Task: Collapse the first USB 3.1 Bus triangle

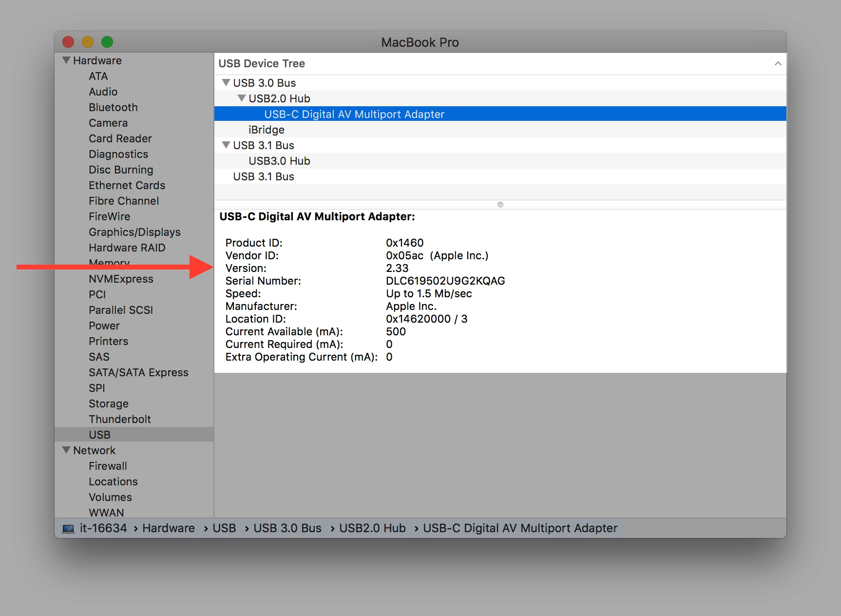Action: click(x=226, y=145)
